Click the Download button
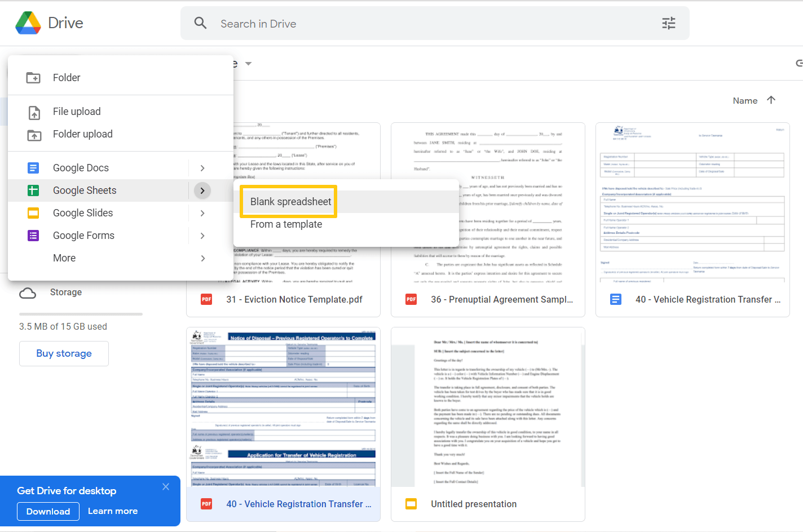This screenshot has width=803, height=532. click(x=48, y=511)
